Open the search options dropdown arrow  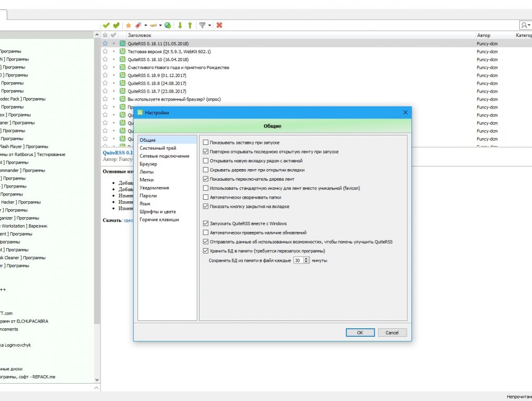pyautogui.click(x=529, y=25)
